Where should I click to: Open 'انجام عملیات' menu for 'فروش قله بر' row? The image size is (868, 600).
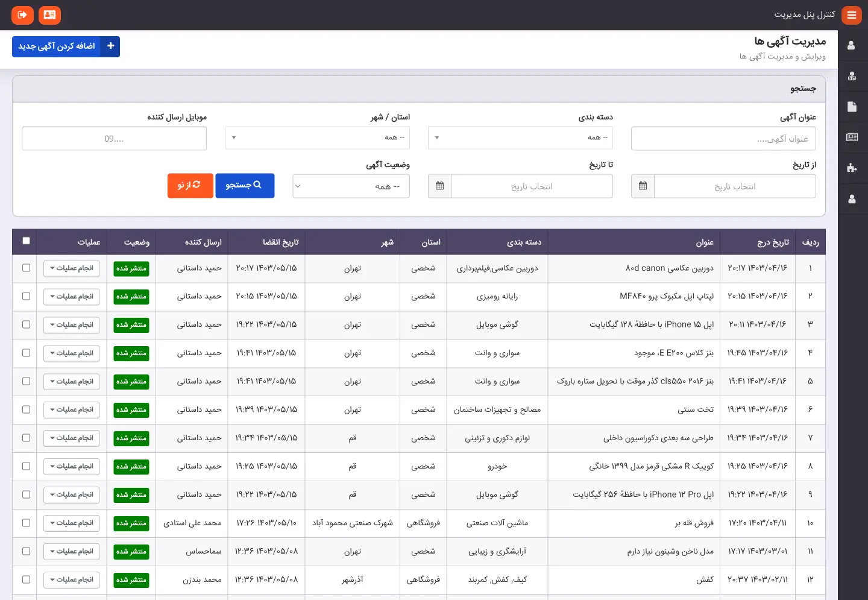[72, 523]
